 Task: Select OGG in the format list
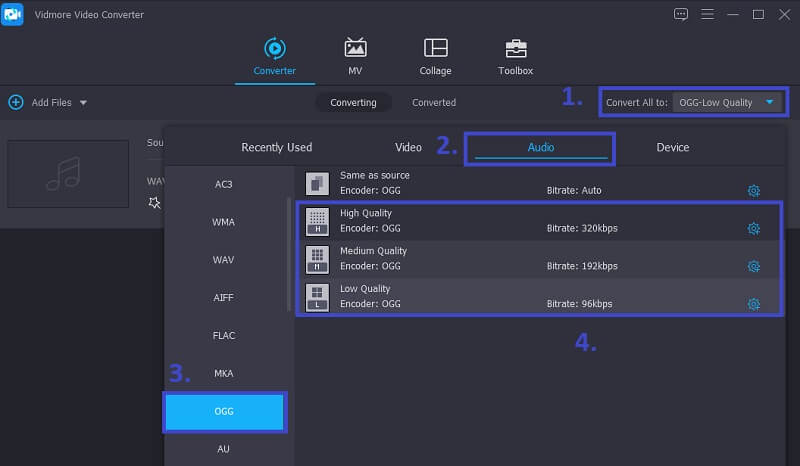(x=224, y=411)
